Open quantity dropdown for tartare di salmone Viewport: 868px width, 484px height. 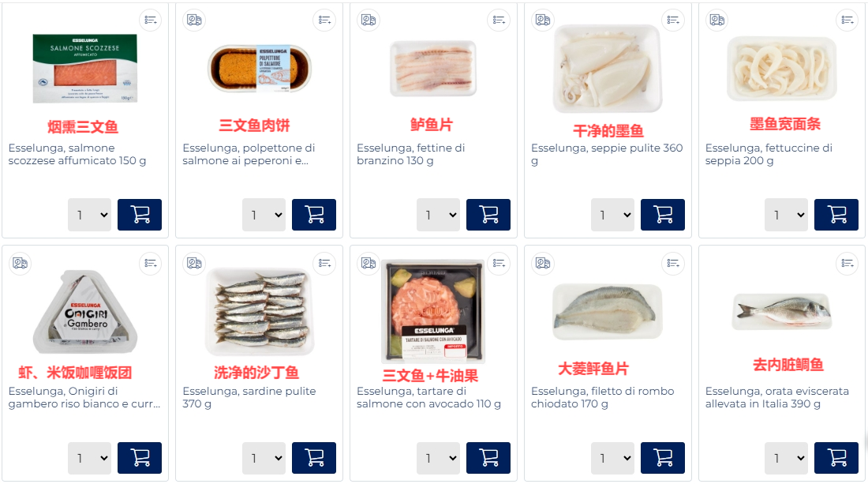(x=439, y=457)
